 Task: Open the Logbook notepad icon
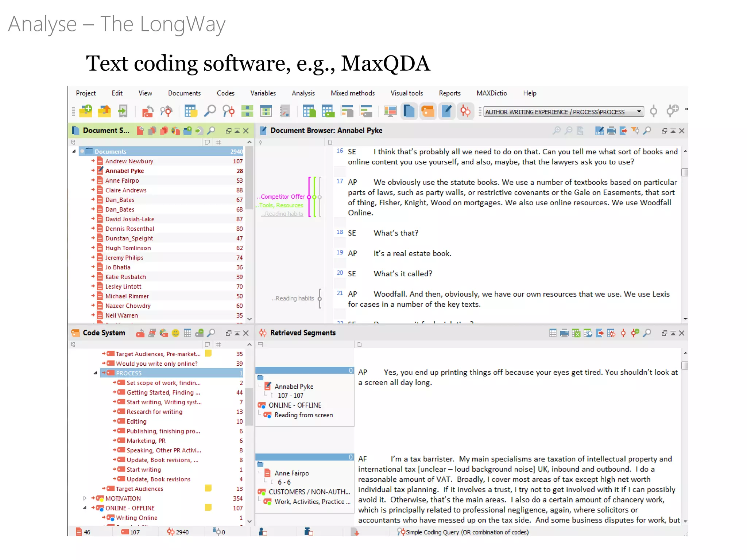285,111
